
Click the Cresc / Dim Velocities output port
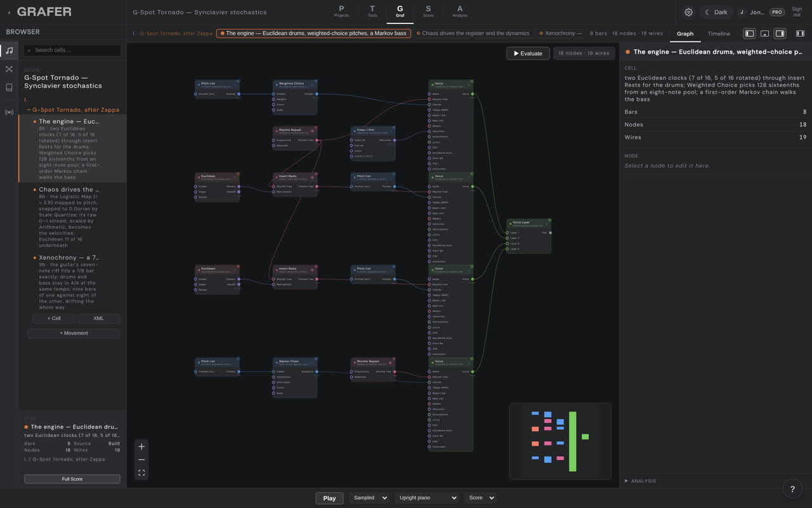tap(395, 140)
